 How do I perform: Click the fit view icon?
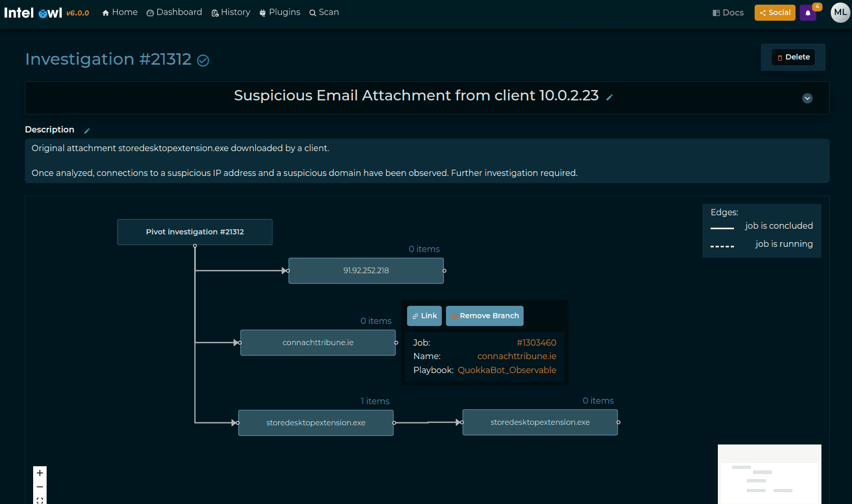pyautogui.click(x=40, y=500)
